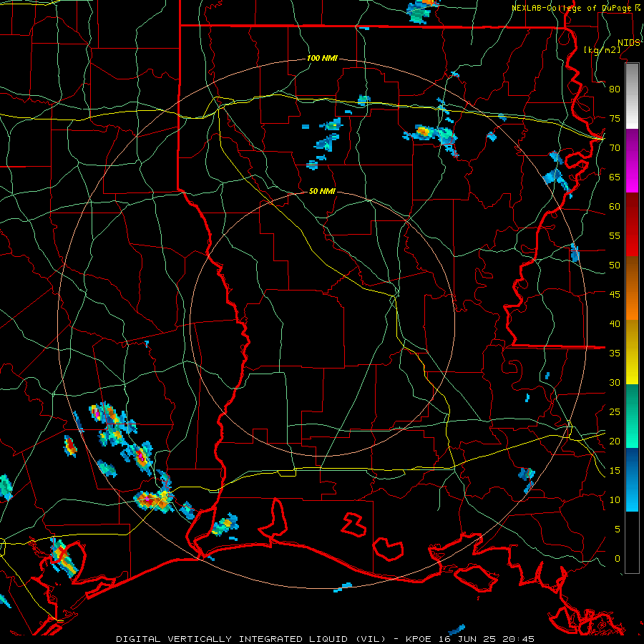This screenshot has width=644, height=644.
Task: Select the yellow segment of the color scale
Action: point(632,352)
